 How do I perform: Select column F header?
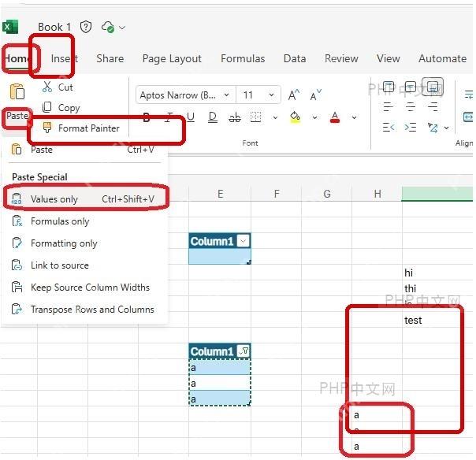coord(277,194)
